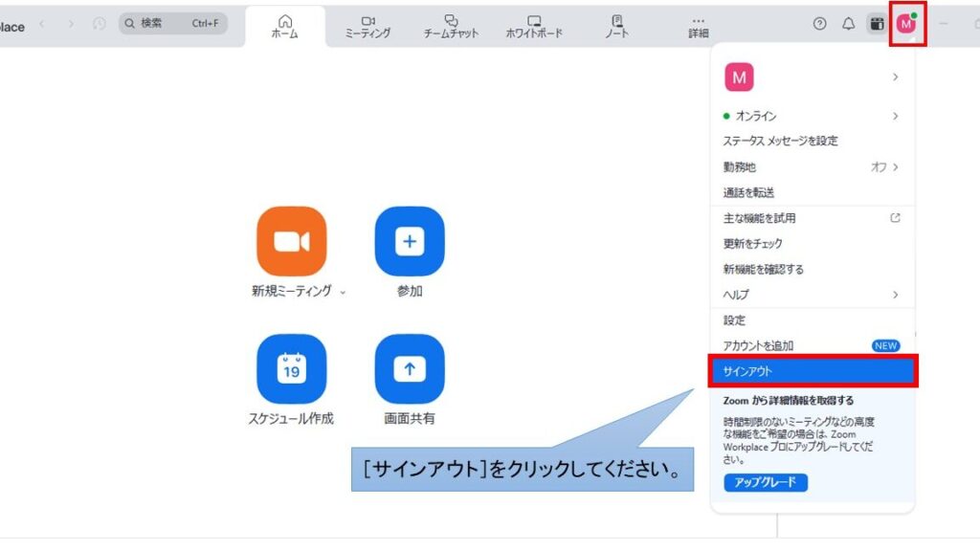Select サインアウト from the profile menu
The image size is (980, 551).
[812, 371]
